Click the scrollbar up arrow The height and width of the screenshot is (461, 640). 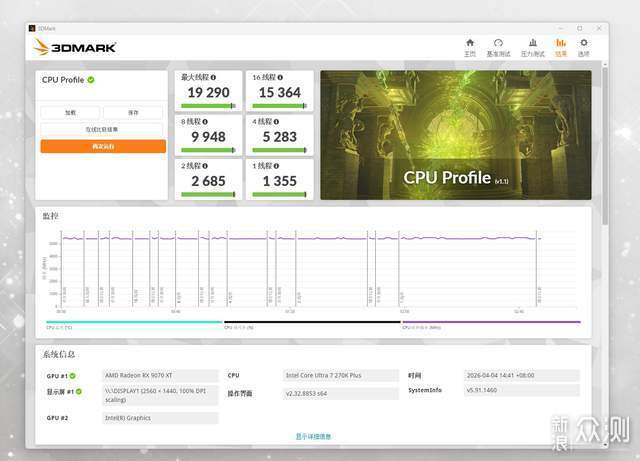tap(605, 65)
